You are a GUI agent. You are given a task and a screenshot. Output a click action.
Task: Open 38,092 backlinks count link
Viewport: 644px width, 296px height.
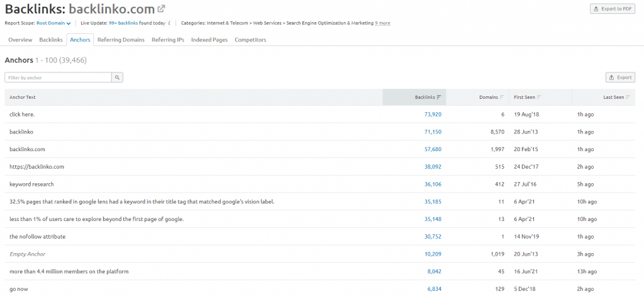tap(433, 167)
